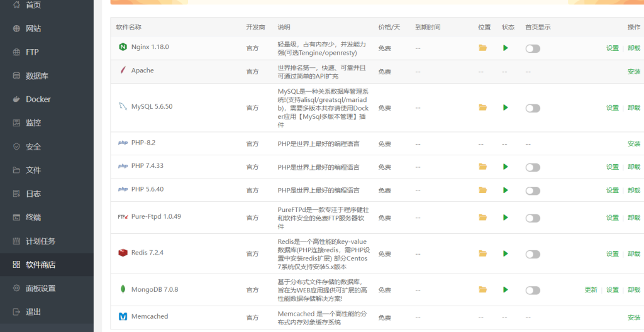Screen dimensions: 644x332
Task: Click the 价格/天 column header
Action: 389,27
